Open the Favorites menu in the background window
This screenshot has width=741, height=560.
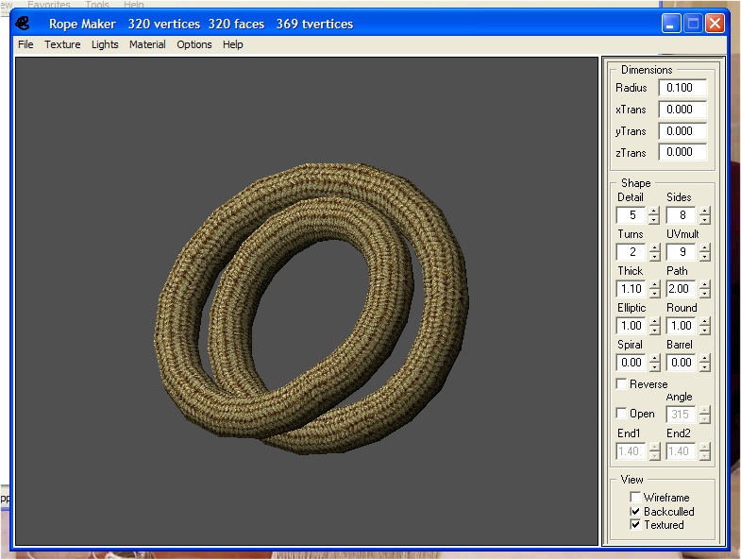tap(49, 5)
